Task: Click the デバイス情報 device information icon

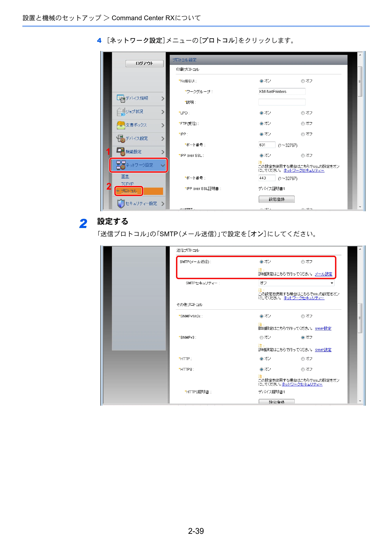Action: coord(121,98)
